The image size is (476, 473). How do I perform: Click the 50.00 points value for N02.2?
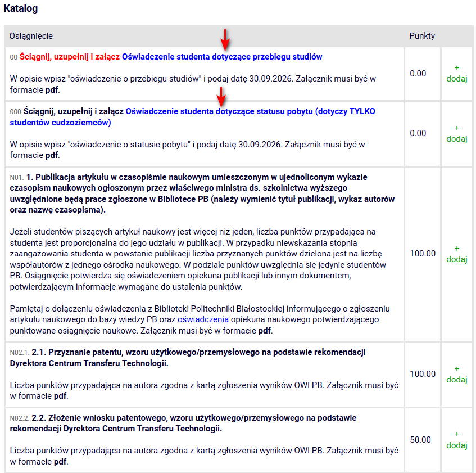(x=420, y=440)
